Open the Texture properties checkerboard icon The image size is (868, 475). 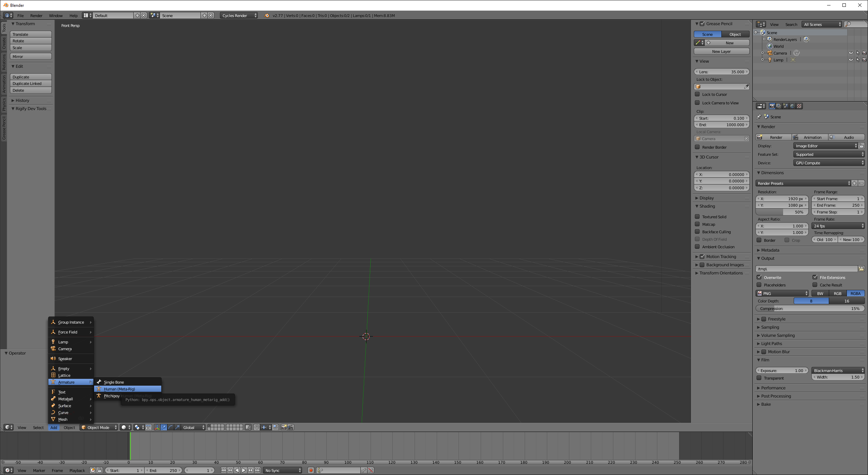[799, 106]
